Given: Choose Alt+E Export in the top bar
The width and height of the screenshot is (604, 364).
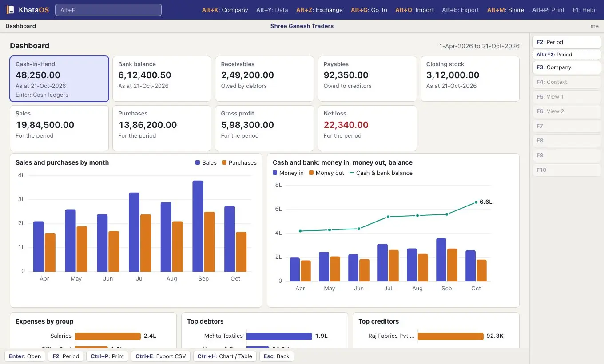Looking at the screenshot, I should point(461,10).
